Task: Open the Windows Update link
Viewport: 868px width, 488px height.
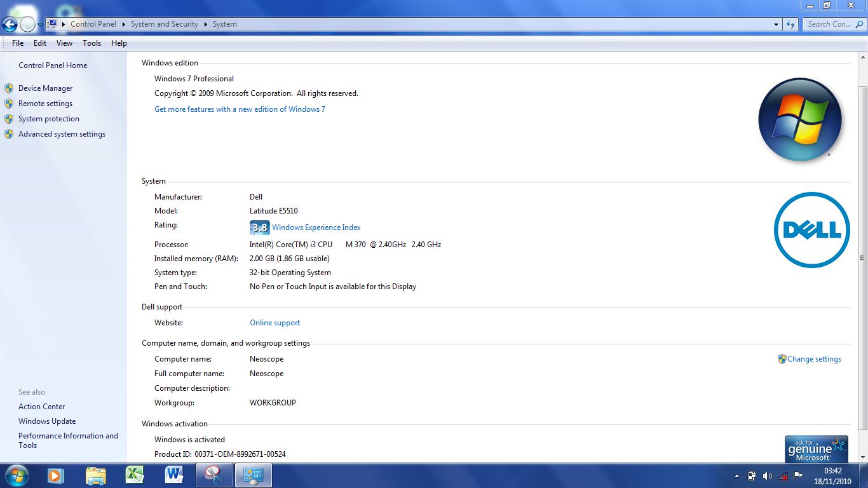Action: 47,421
